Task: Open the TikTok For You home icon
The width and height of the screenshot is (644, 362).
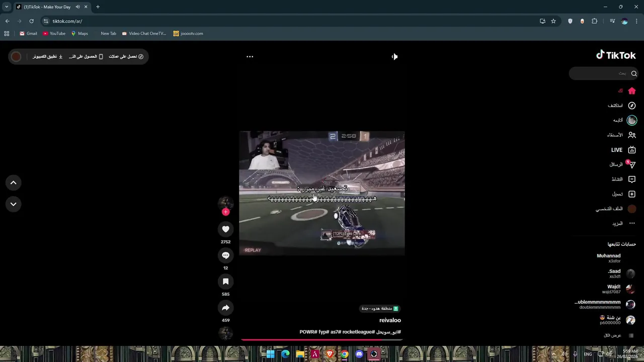Action: [632, 91]
